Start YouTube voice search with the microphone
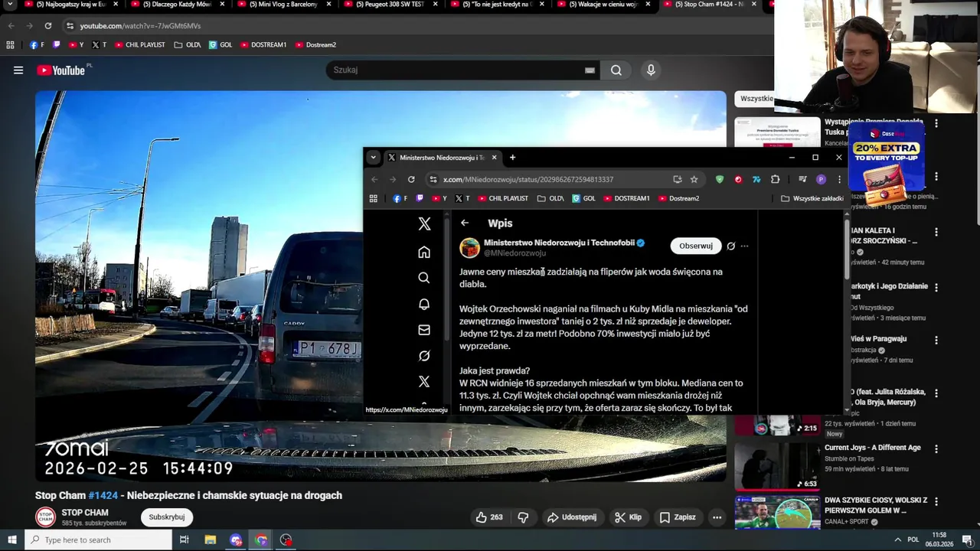Viewport: 980px width, 551px height. pyautogui.click(x=651, y=70)
